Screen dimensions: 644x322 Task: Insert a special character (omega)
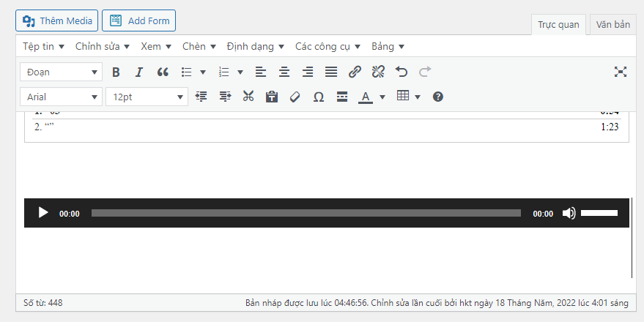click(319, 97)
